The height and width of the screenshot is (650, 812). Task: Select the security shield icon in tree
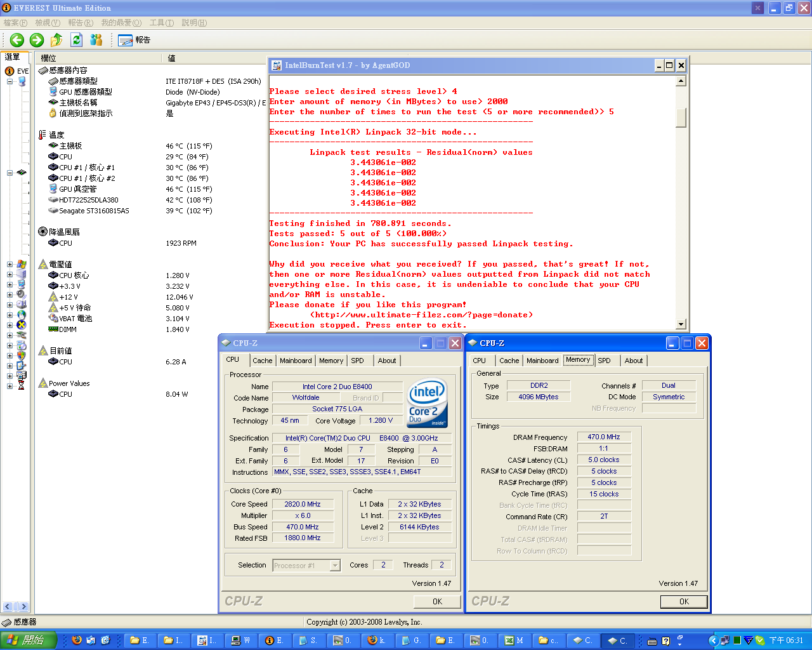point(21,355)
